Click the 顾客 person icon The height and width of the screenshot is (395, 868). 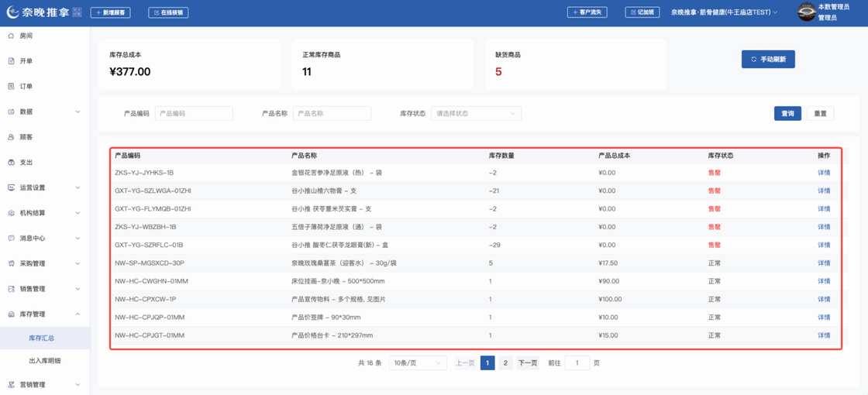(x=11, y=136)
